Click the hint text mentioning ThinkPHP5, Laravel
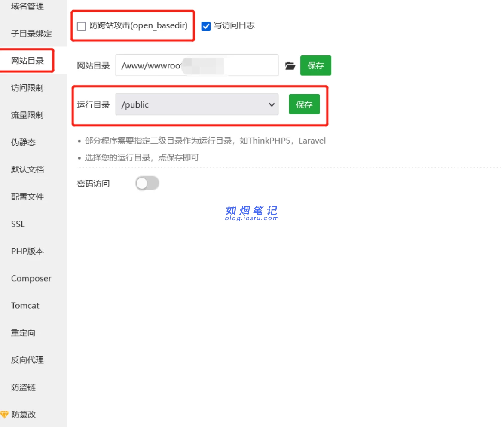 click(205, 141)
